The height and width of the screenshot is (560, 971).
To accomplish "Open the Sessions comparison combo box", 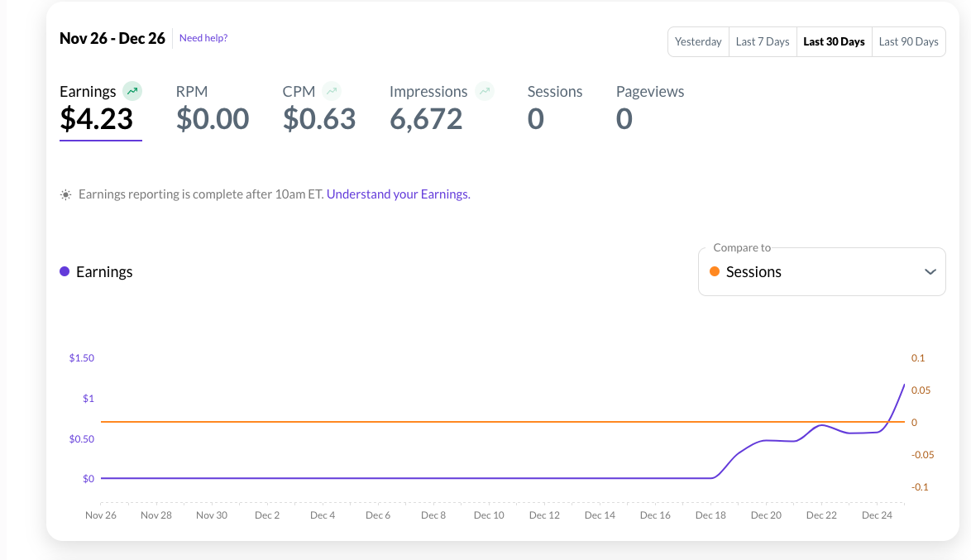I will tap(820, 271).
